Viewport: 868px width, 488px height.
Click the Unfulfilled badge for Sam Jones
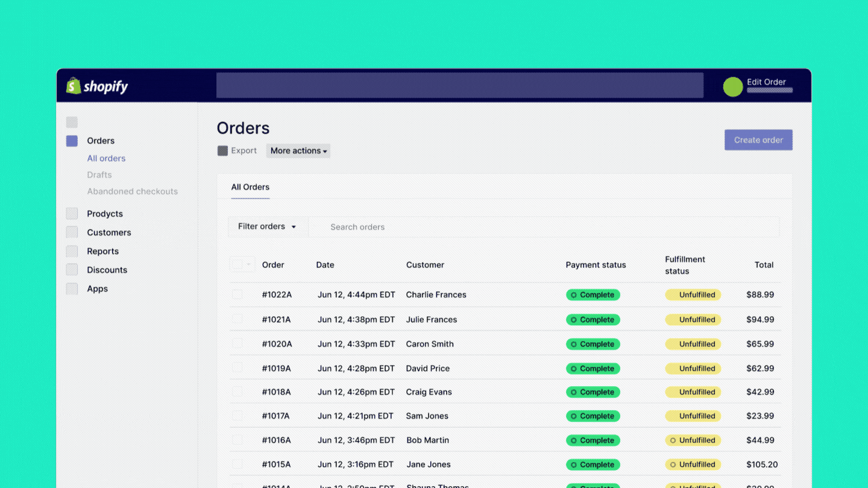tap(693, 416)
